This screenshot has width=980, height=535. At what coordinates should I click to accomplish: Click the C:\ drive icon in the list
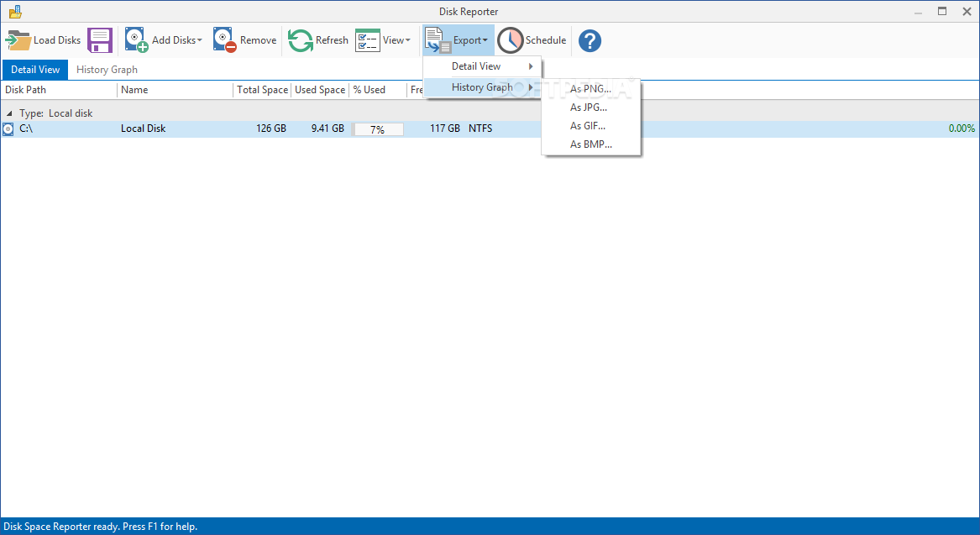pyautogui.click(x=8, y=129)
